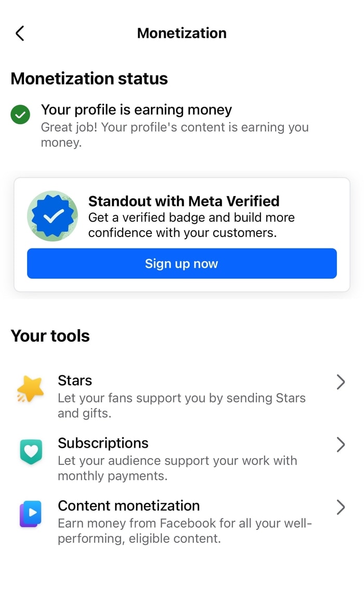Tap the well-performing eligible content description
Image resolution: width=364 pixels, height=611 pixels.
click(185, 530)
